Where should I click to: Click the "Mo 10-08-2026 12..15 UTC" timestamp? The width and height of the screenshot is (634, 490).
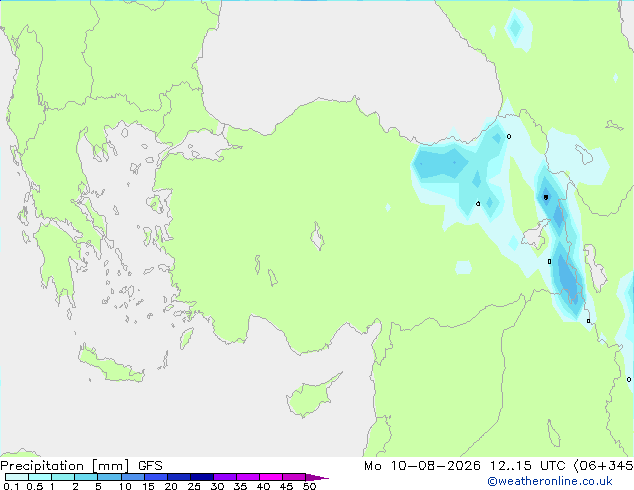[464, 466]
